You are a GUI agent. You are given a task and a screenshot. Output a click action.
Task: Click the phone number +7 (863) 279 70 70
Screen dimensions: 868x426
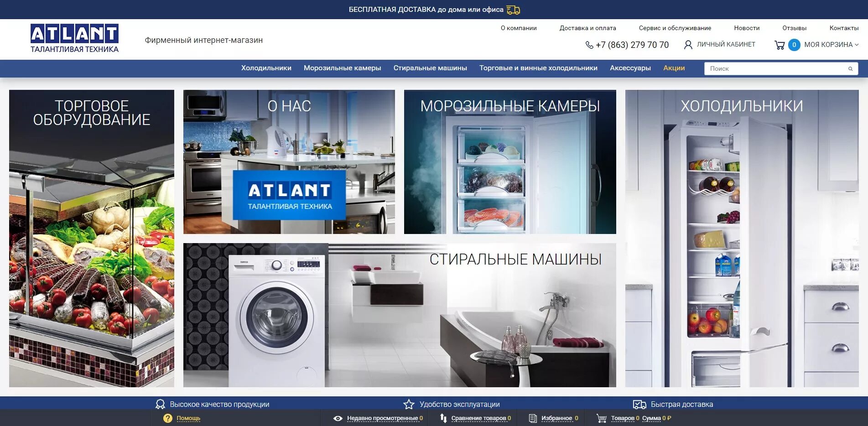(632, 45)
